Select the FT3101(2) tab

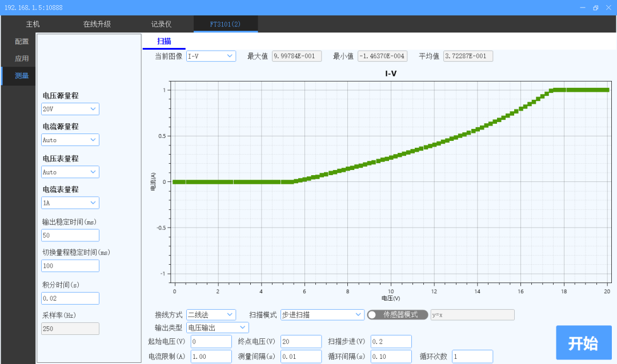(226, 24)
